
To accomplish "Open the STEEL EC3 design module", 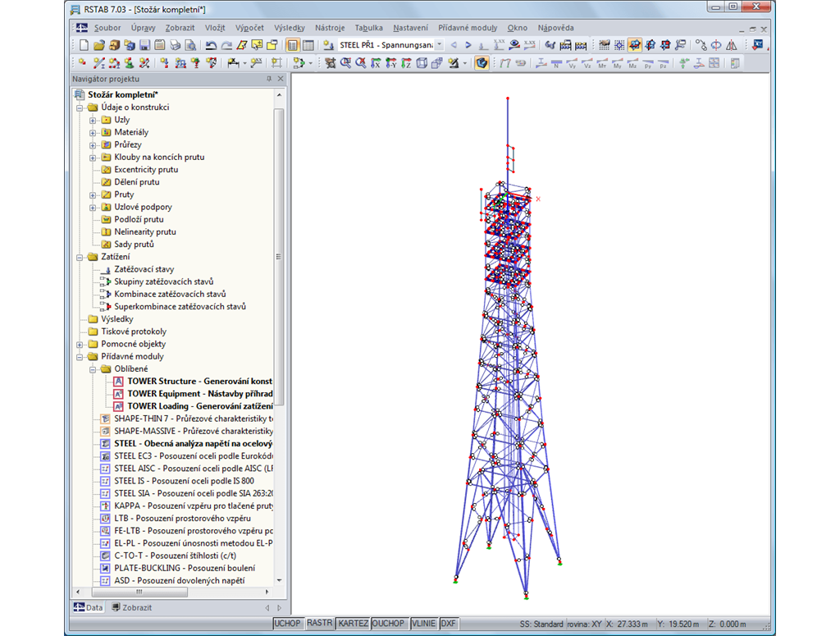I will (185, 455).
